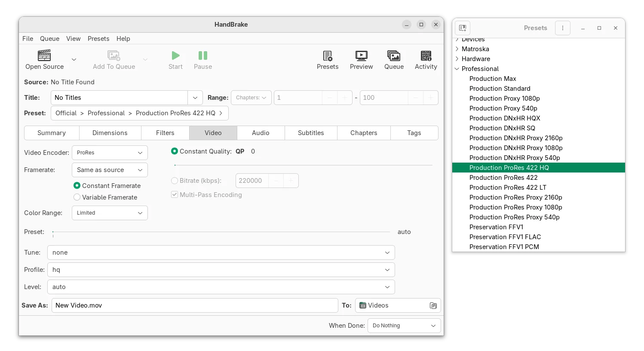Open the Presets toolbar icon
The width and height of the screenshot is (644, 351).
[328, 55]
